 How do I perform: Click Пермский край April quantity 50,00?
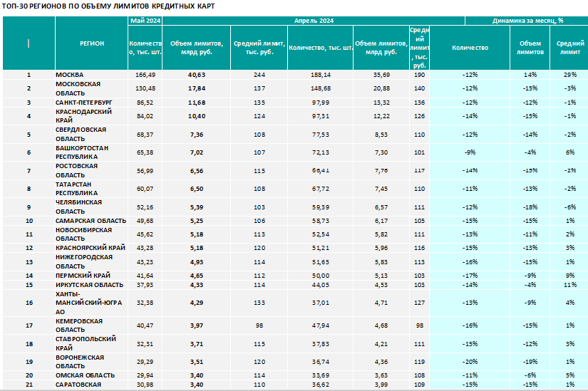click(x=321, y=276)
